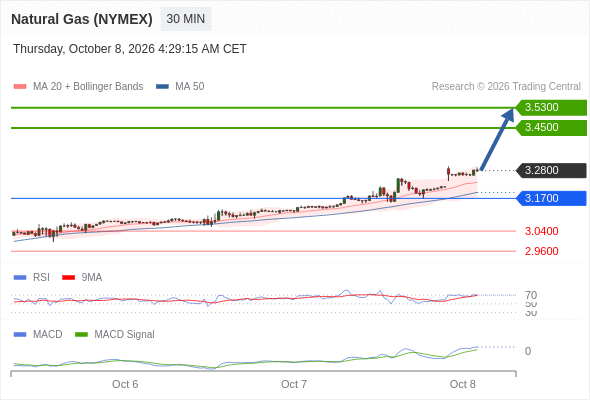Click the 30 MIN timeframe badge

tap(186, 19)
